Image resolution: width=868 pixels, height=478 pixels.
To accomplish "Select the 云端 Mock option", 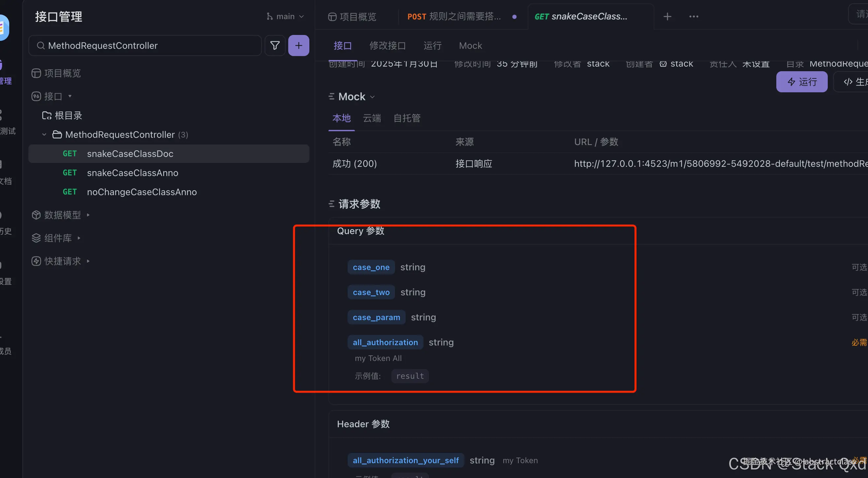I will pyautogui.click(x=372, y=118).
